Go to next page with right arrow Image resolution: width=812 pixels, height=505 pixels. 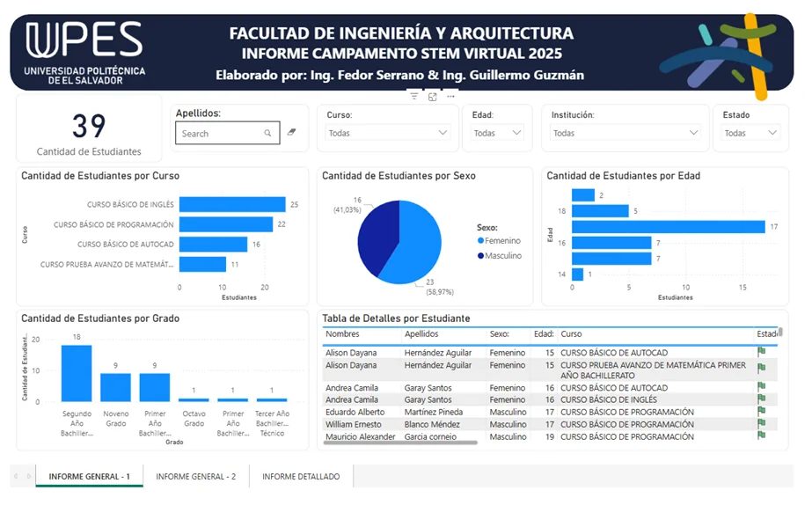tap(29, 476)
